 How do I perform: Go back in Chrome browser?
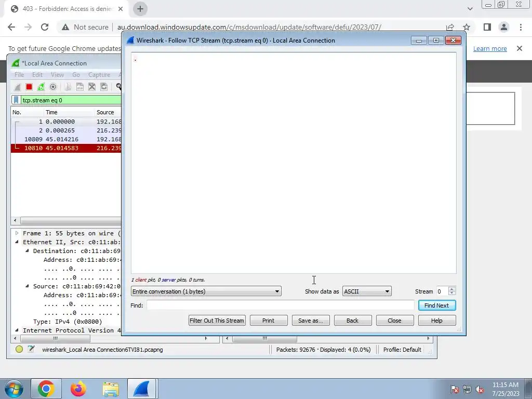11,27
